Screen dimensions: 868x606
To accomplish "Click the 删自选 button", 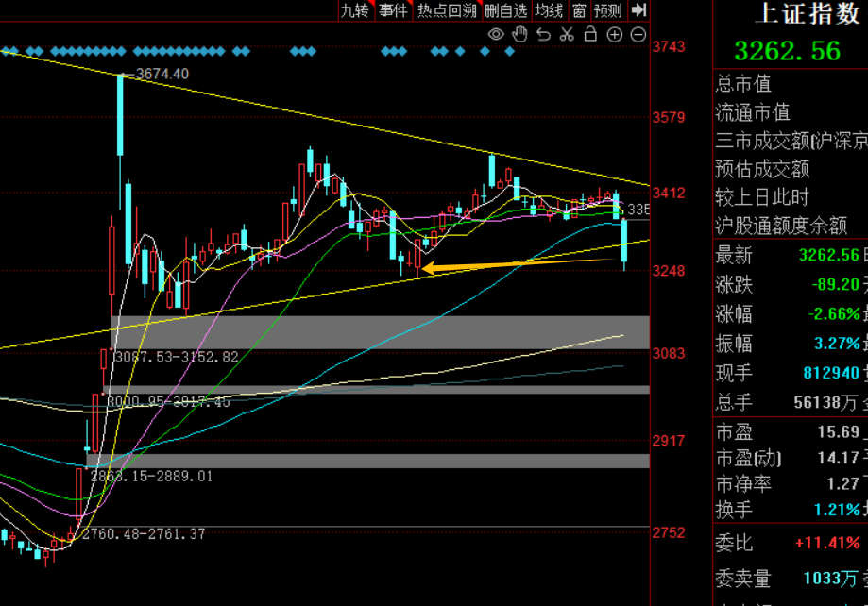I will click(x=506, y=10).
